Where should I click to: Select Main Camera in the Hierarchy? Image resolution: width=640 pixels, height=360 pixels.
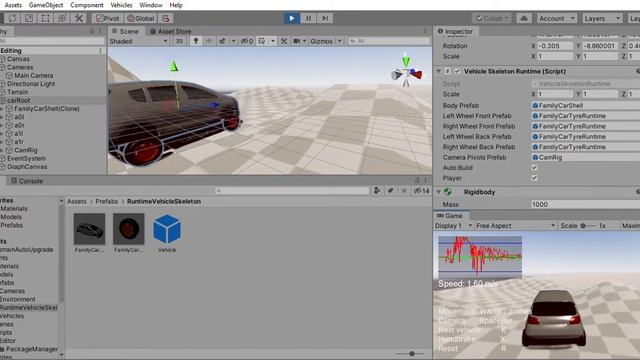(x=33, y=76)
